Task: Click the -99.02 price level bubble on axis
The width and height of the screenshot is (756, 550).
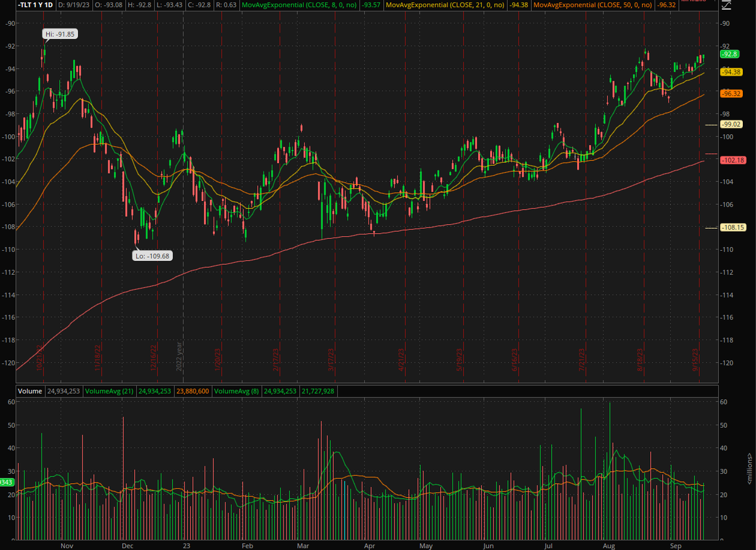Action: (731, 125)
